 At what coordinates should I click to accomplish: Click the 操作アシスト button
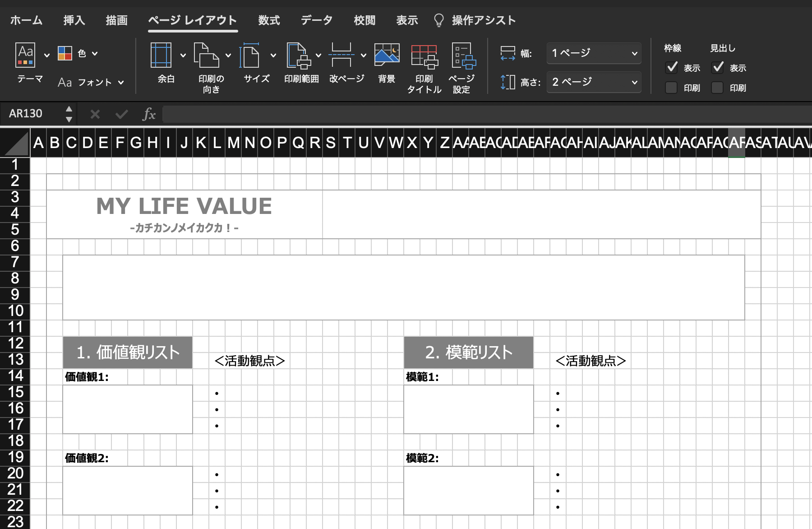(475, 20)
